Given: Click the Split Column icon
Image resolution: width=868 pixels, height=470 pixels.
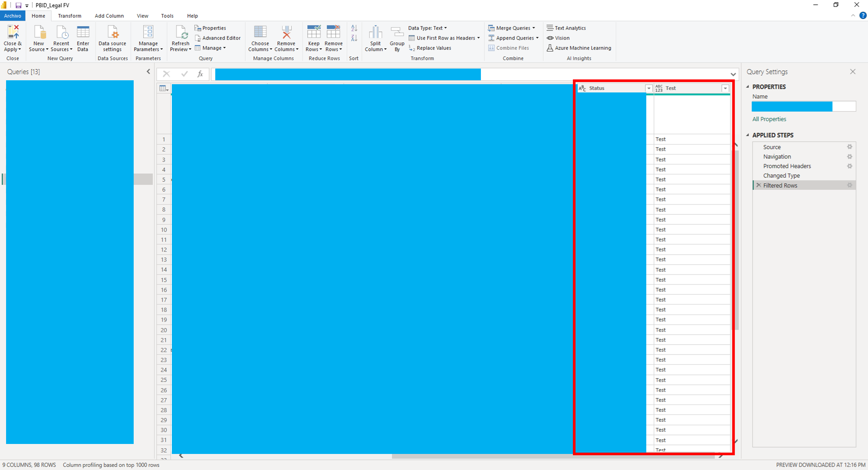Looking at the screenshot, I should (375, 32).
